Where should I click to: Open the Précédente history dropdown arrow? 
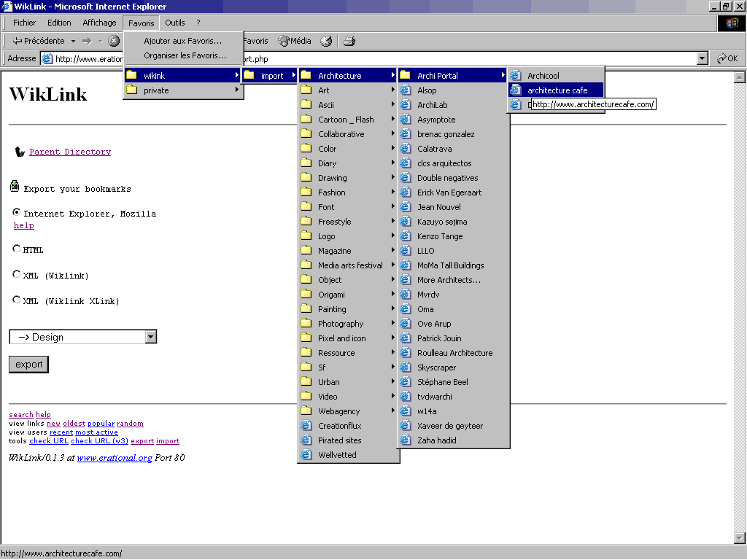point(73,41)
